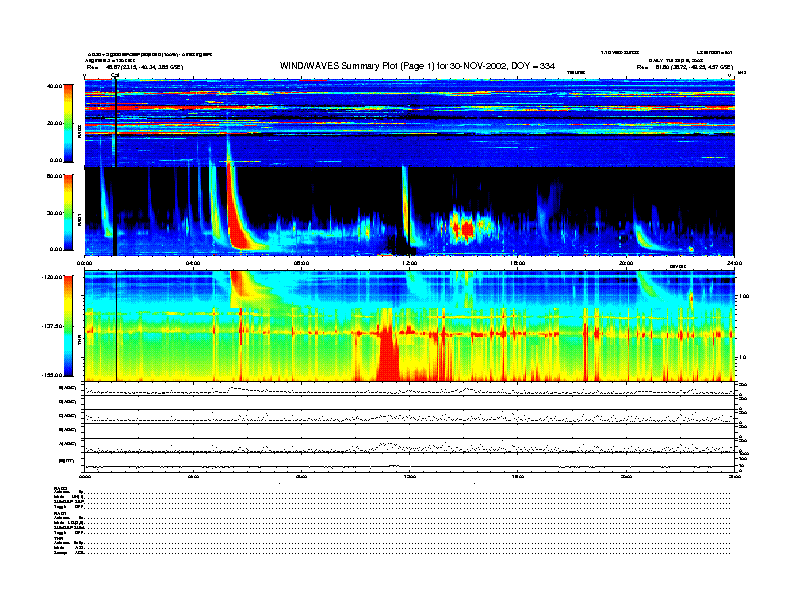
Task: Click the -137.50 label on TNR scale
Action: [52, 326]
